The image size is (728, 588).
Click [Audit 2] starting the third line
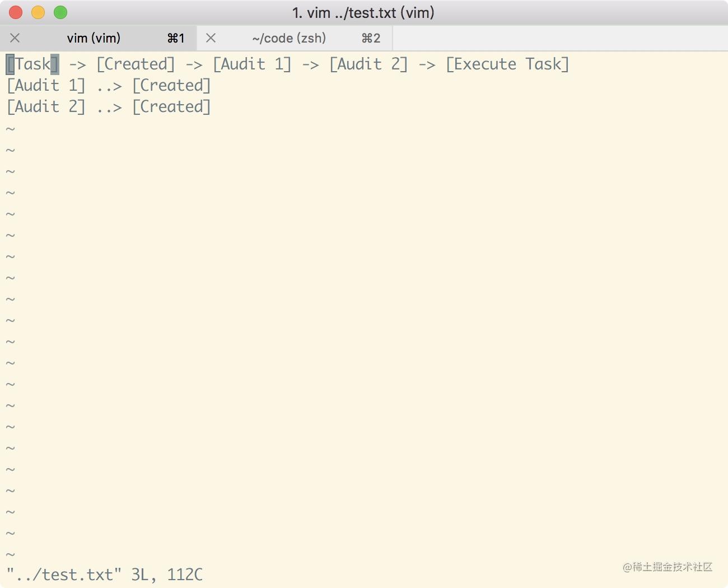[x=46, y=107]
